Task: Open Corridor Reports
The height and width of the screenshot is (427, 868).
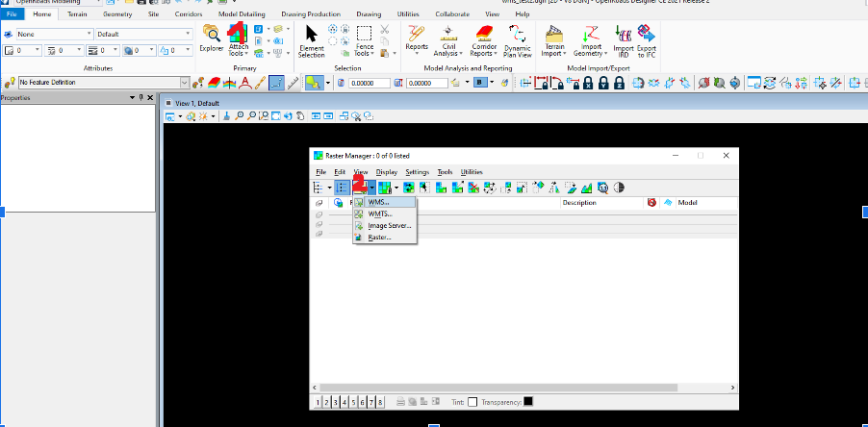Action: [484, 39]
